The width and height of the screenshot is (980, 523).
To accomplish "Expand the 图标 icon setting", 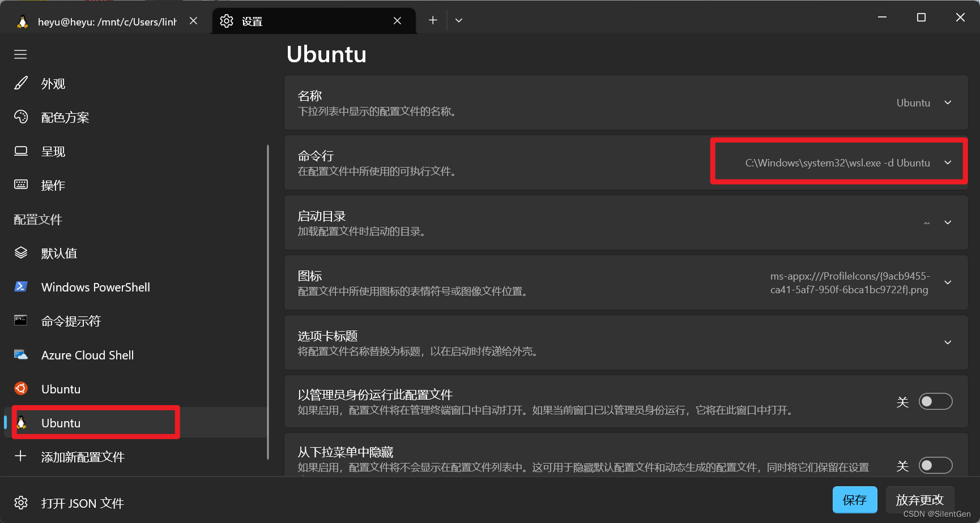I will (x=626, y=282).
